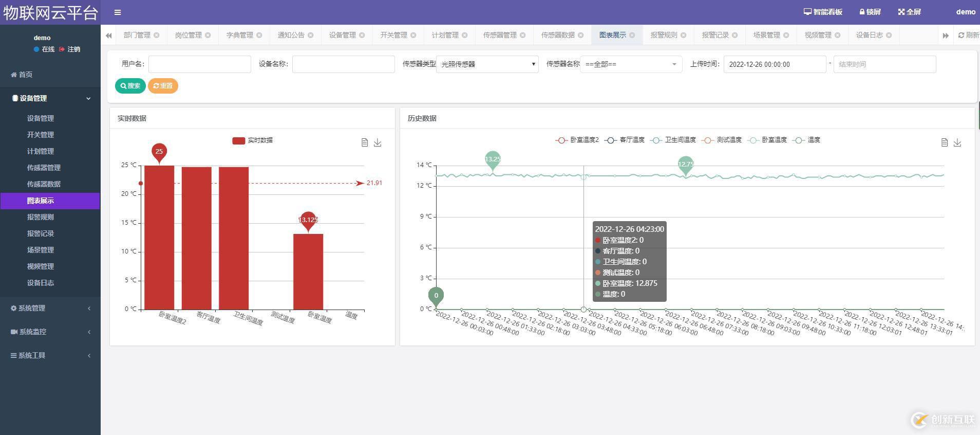Click the upload start time field
Image resolution: width=980 pixels, height=435 pixels.
775,64
